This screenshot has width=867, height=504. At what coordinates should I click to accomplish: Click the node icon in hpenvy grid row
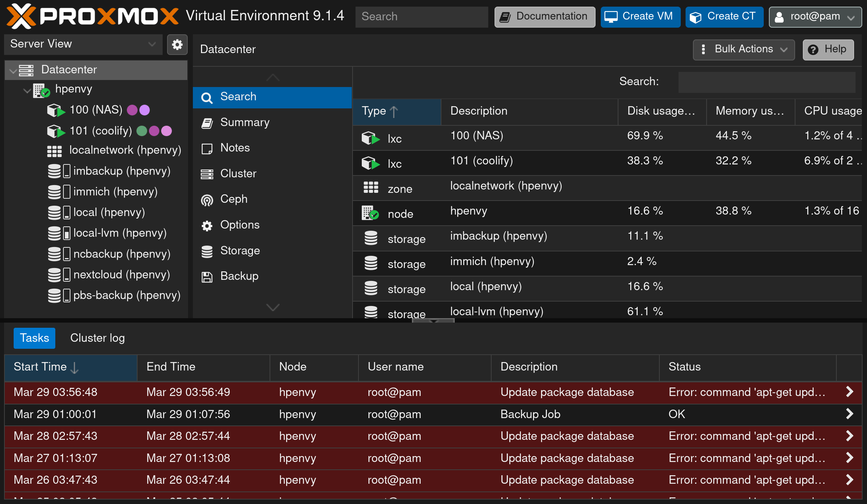point(370,213)
